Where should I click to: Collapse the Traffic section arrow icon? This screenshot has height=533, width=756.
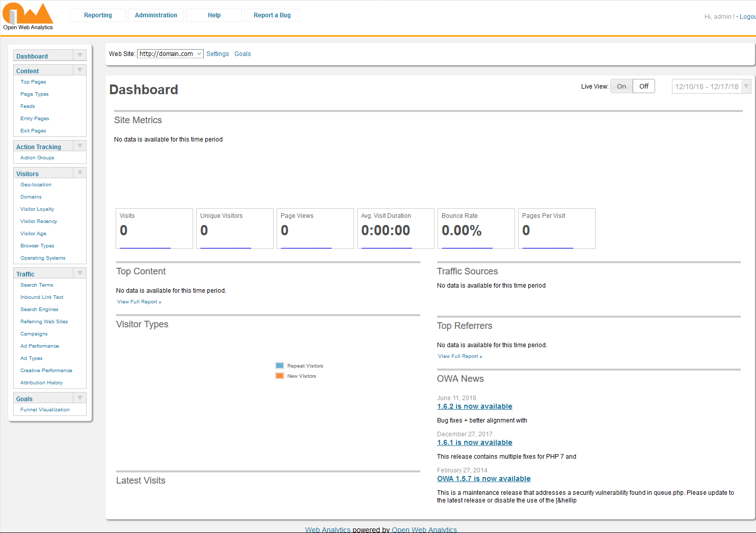click(x=79, y=273)
